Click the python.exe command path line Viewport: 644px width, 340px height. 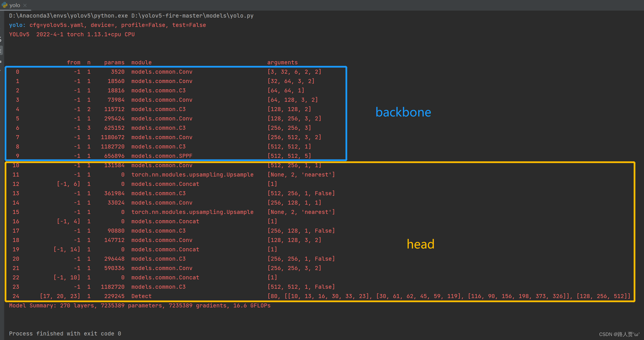coord(131,16)
